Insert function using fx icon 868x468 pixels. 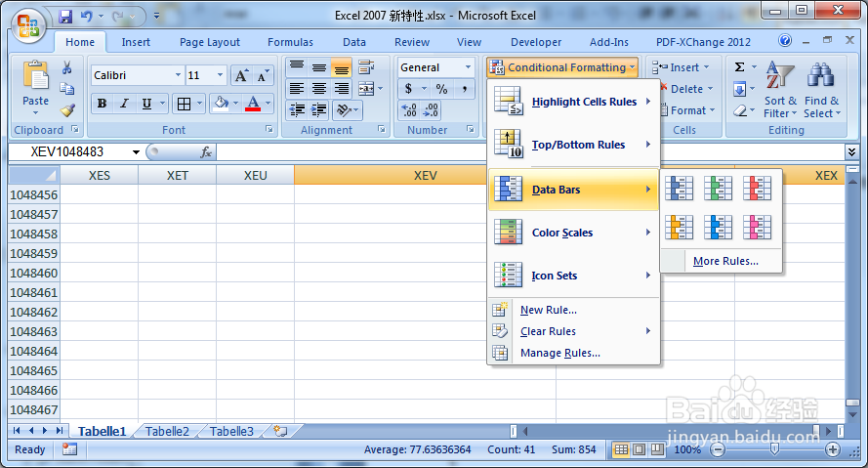click(x=206, y=152)
